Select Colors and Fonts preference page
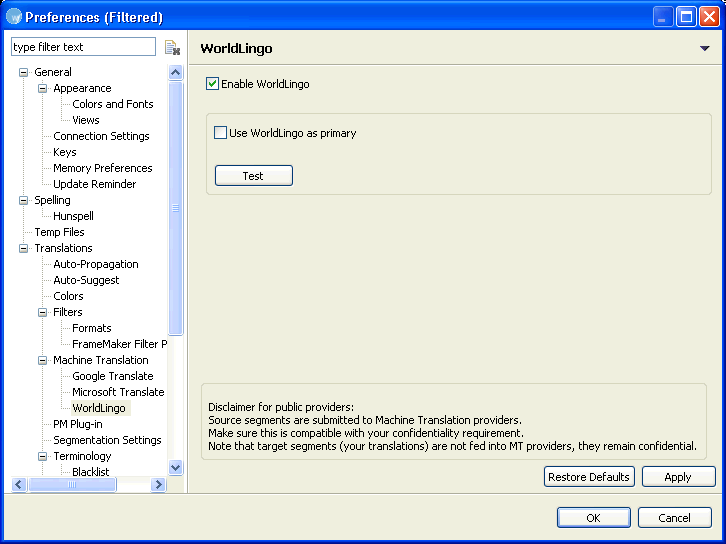726x544 pixels. (x=113, y=104)
